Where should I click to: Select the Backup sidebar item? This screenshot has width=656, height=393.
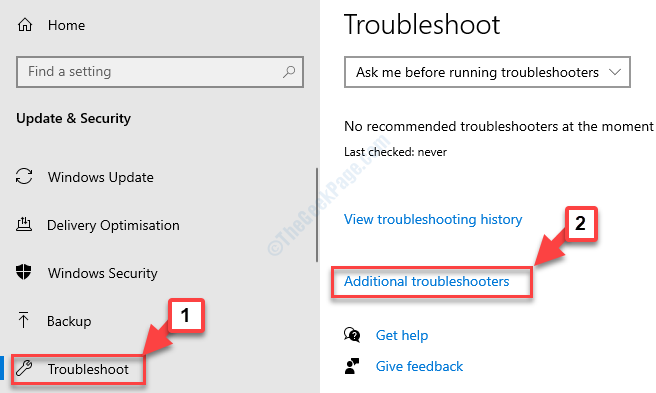click(x=54, y=321)
